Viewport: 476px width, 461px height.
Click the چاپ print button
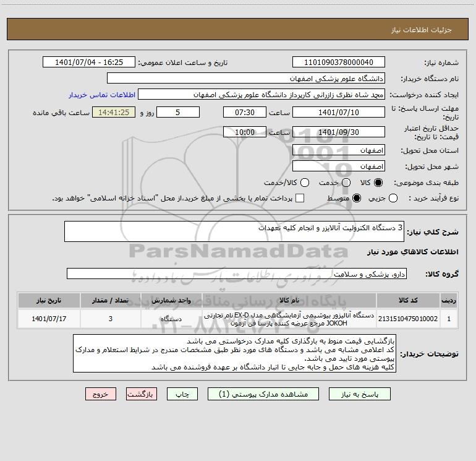182,394
